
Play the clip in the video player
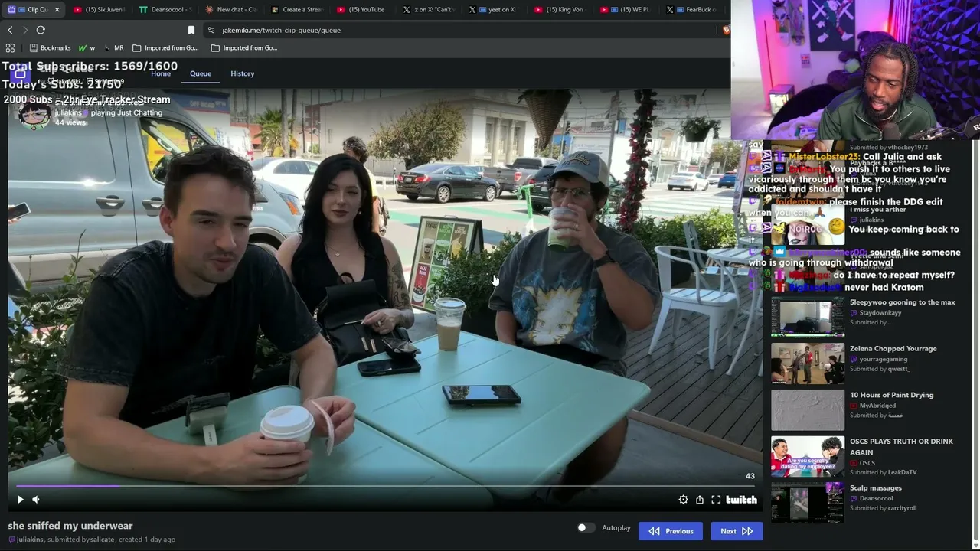(x=21, y=500)
